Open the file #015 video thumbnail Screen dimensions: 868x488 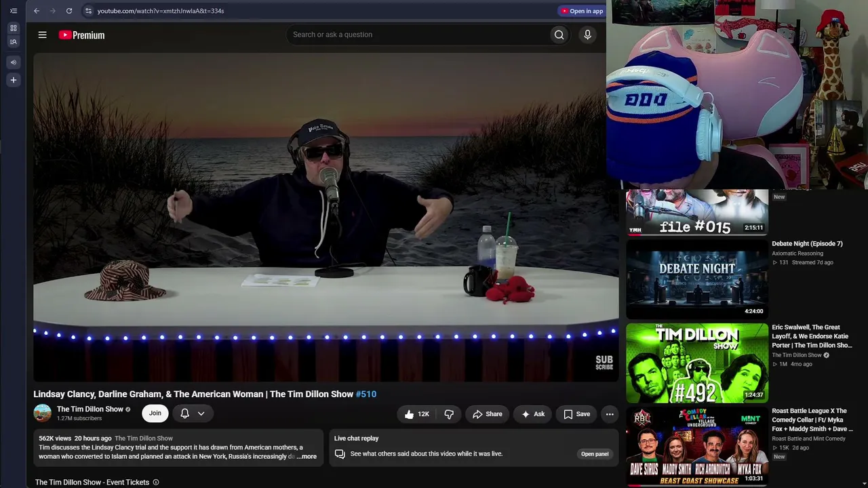pos(697,212)
